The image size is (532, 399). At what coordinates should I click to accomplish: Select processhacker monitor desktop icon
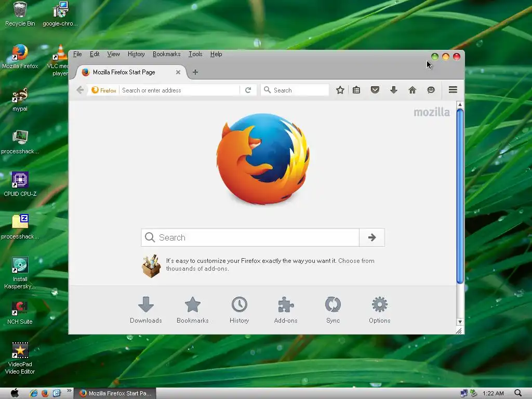[x=20, y=142]
